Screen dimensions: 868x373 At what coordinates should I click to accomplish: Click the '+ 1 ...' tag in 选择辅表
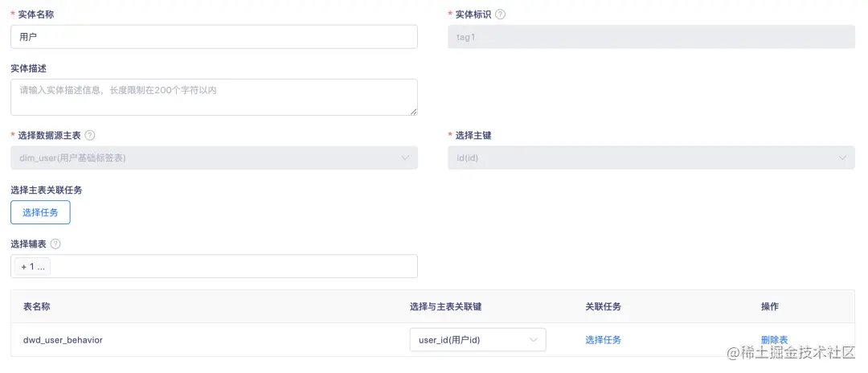point(33,266)
